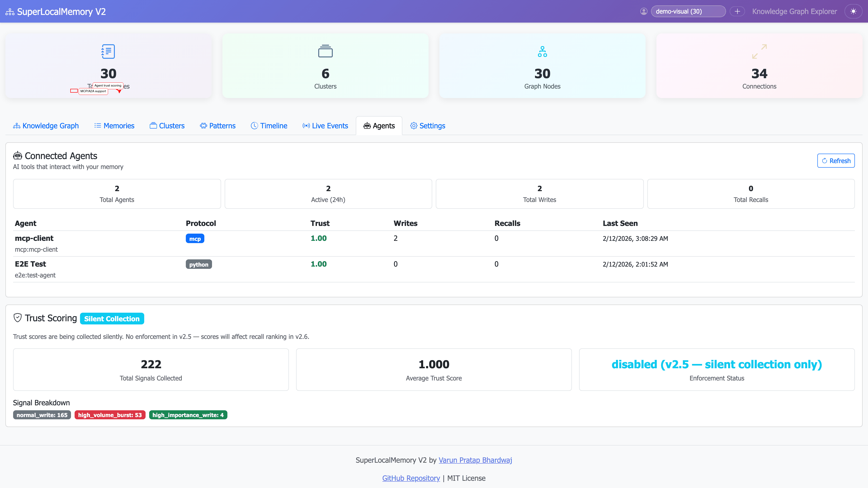868x488 pixels.
Task: Click the Clusters stack icon
Action: point(325,52)
